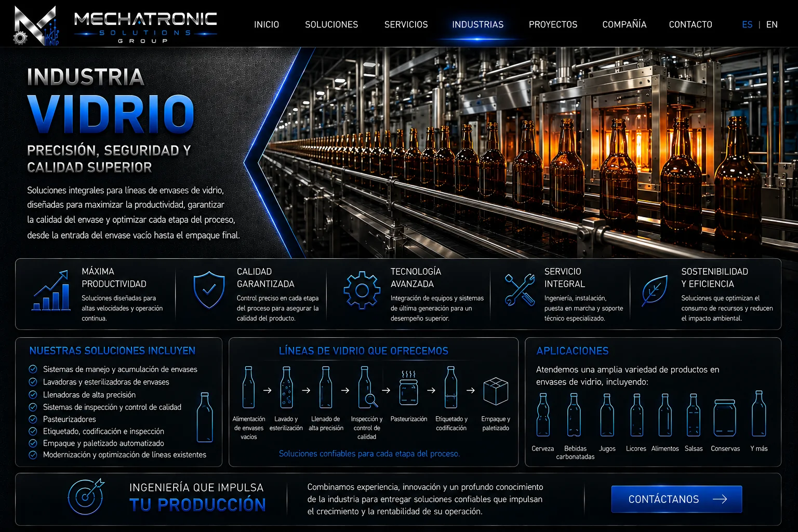
Task: Click the wrench and screwdriver Servicio Integral icon
Action: pyautogui.click(x=520, y=290)
